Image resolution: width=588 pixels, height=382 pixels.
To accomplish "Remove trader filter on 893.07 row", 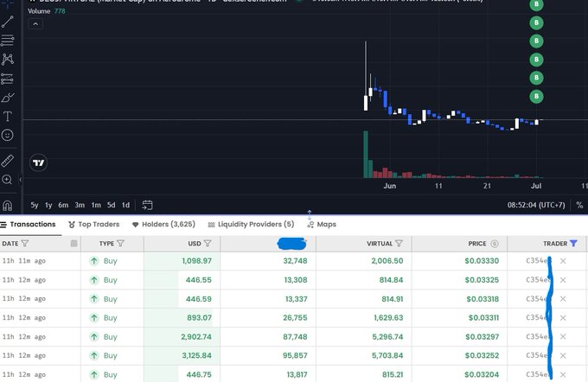I will [563, 318].
